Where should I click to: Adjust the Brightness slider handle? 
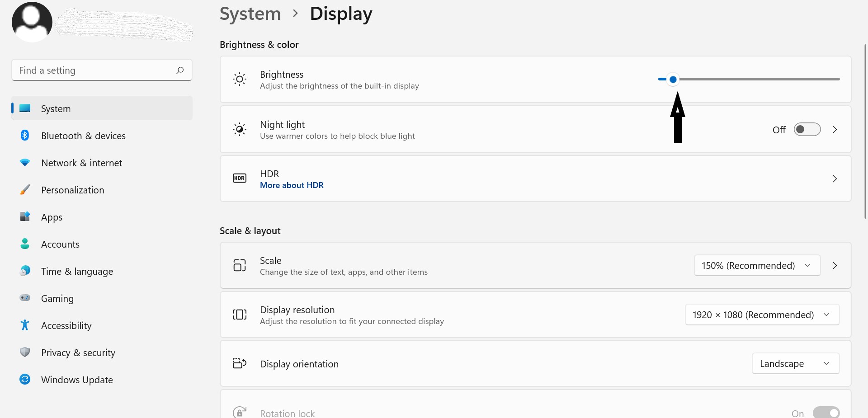click(673, 79)
